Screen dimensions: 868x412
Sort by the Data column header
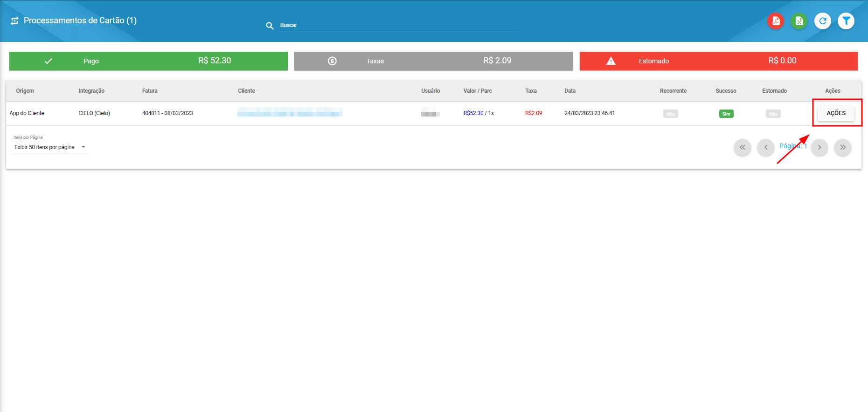pyautogui.click(x=570, y=91)
